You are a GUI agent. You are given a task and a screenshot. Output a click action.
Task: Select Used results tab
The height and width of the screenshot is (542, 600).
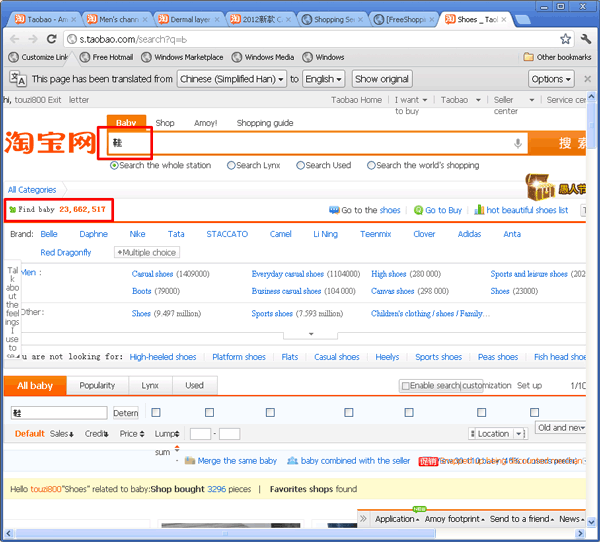coord(194,385)
